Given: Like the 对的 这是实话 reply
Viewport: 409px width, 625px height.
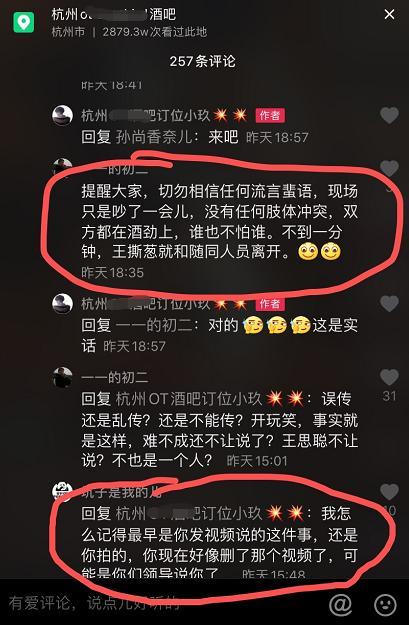Looking at the screenshot, I should [389, 304].
